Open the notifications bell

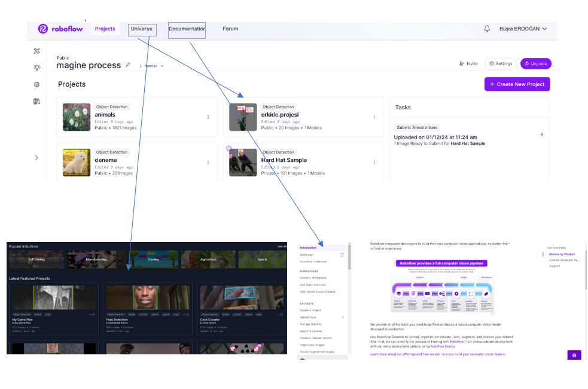pyautogui.click(x=487, y=29)
